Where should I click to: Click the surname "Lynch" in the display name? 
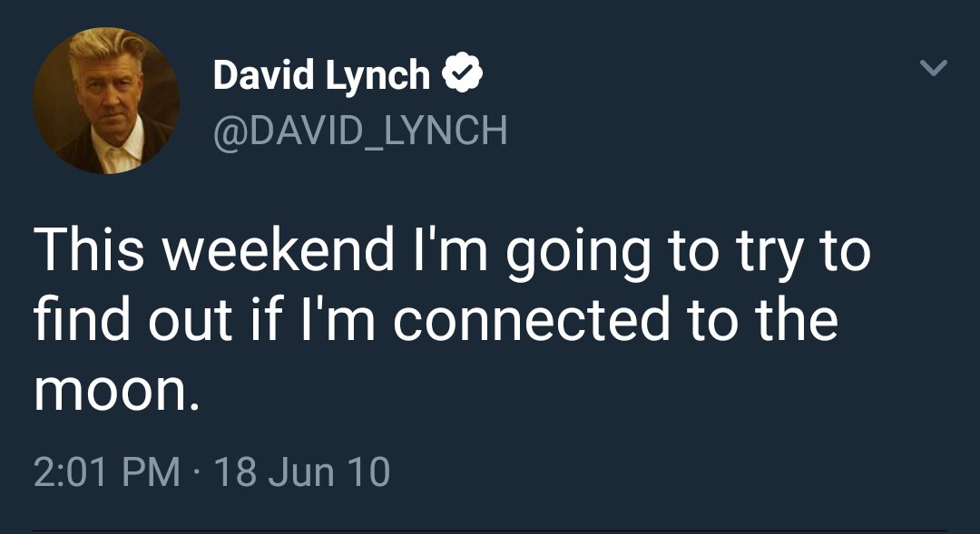[377, 76]
